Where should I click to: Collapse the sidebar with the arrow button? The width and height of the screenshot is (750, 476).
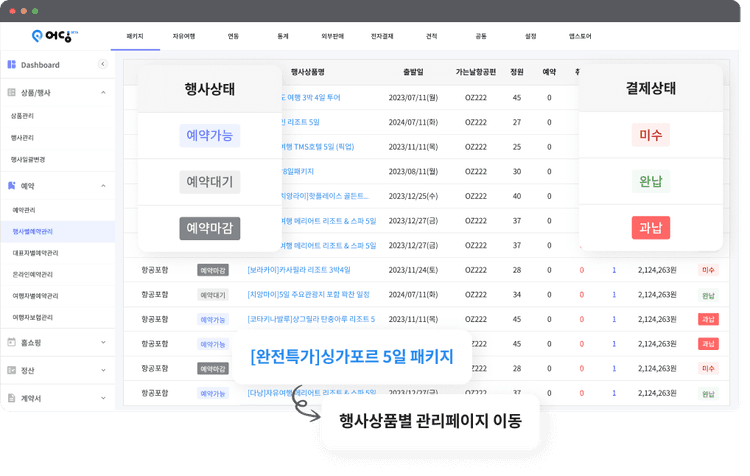(x=102, y=65)
